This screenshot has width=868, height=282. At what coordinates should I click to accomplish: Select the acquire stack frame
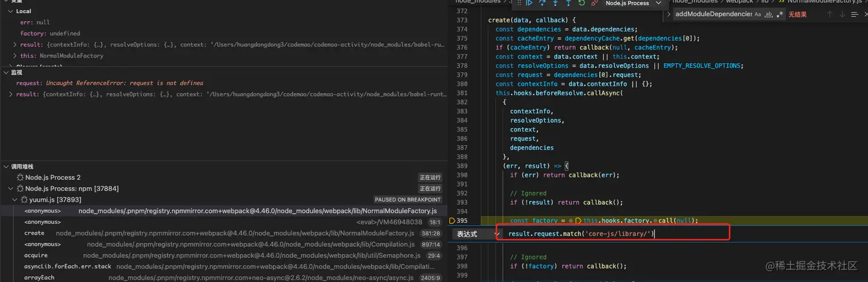(224, 256)
